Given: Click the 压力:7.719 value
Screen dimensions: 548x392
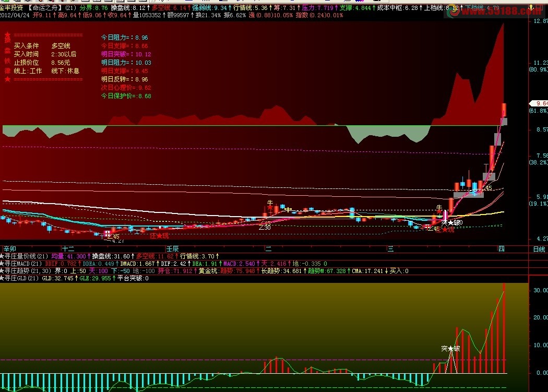Looking at the screenshot, I should pos(319,8).
